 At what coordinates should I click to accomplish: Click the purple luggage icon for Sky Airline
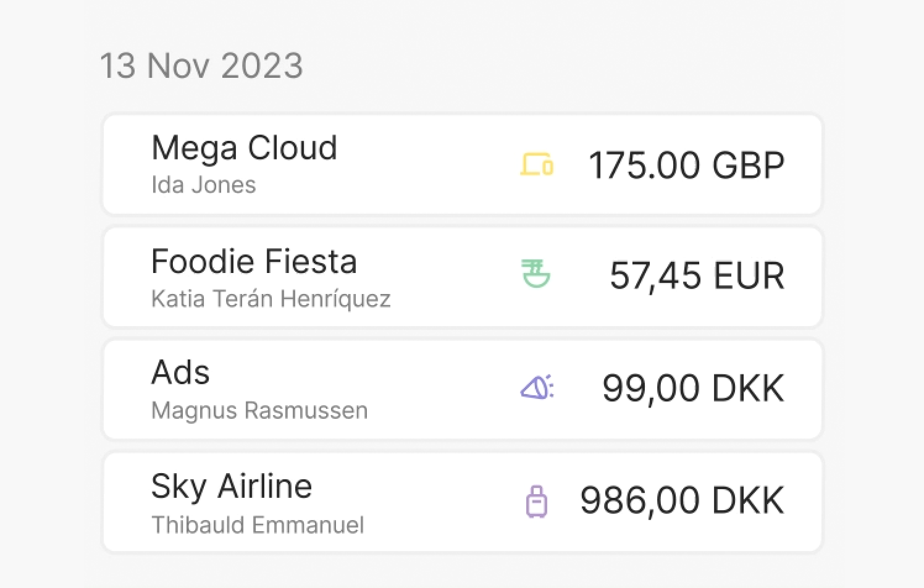(x=536, y=501)
